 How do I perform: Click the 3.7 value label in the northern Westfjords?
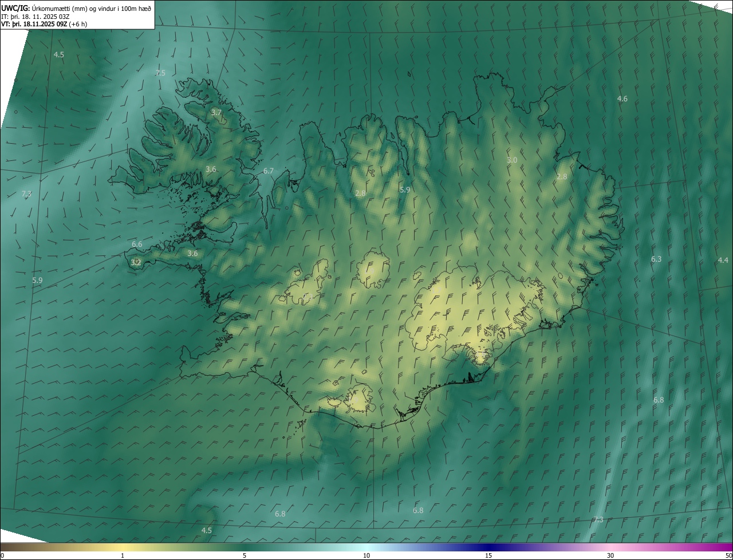point(216,112)
